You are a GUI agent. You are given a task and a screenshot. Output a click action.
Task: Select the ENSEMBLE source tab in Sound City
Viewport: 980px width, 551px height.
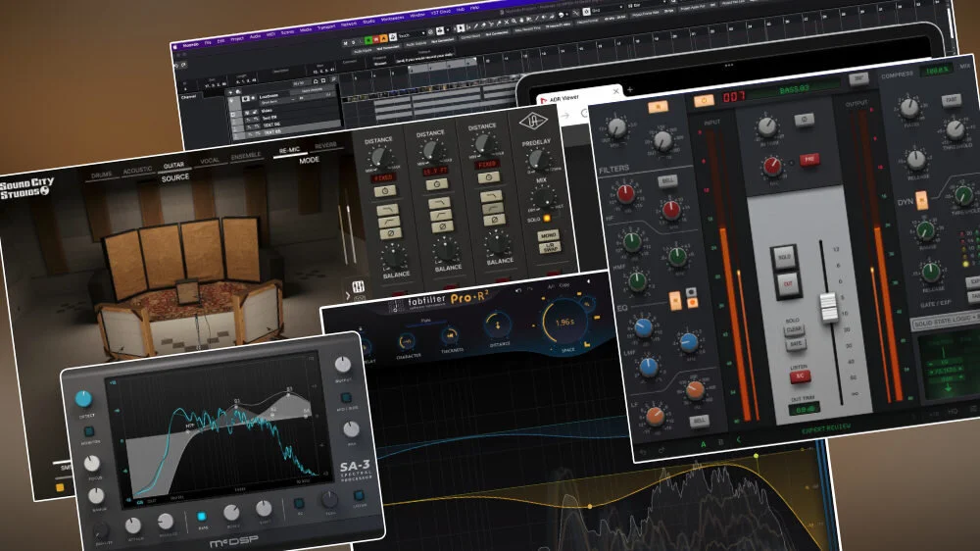246,156
